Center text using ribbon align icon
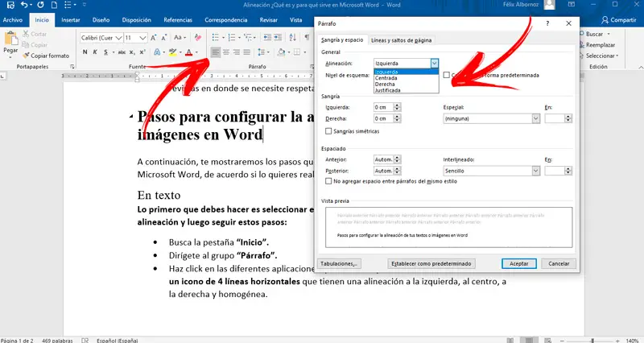 tap(226, 52)
